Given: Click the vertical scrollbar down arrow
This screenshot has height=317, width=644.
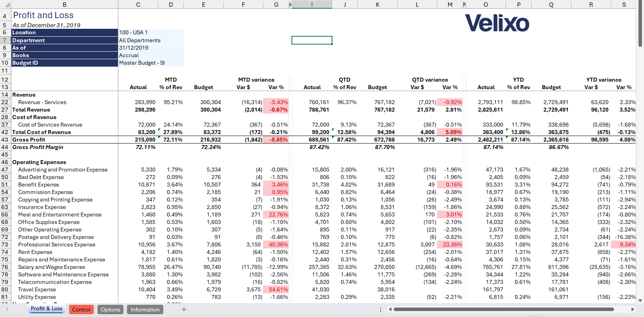Looking at the screenshot, I should click(x=640, y=300).
